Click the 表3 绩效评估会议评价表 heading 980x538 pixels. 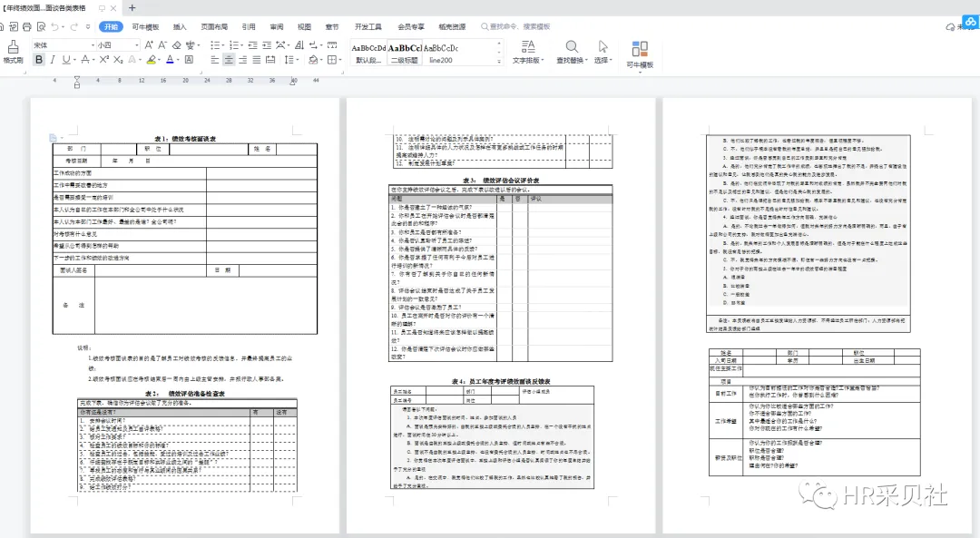(501, 181)
